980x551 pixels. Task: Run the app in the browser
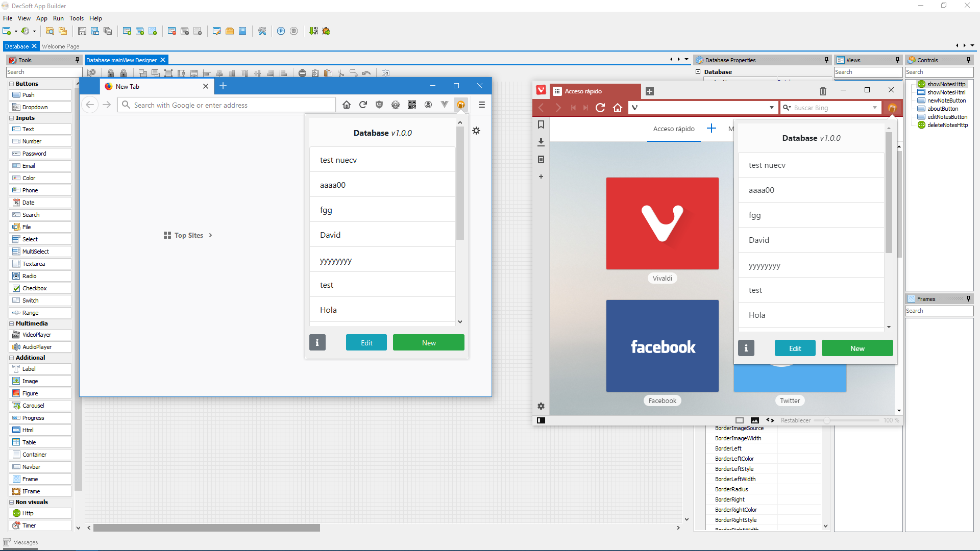(x=281, y=31)
